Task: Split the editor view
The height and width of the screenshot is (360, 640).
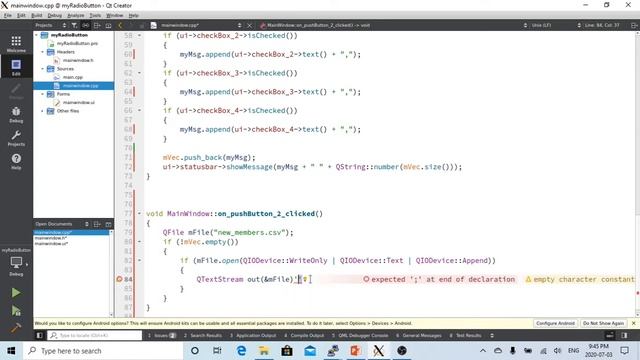Action: 634,25
